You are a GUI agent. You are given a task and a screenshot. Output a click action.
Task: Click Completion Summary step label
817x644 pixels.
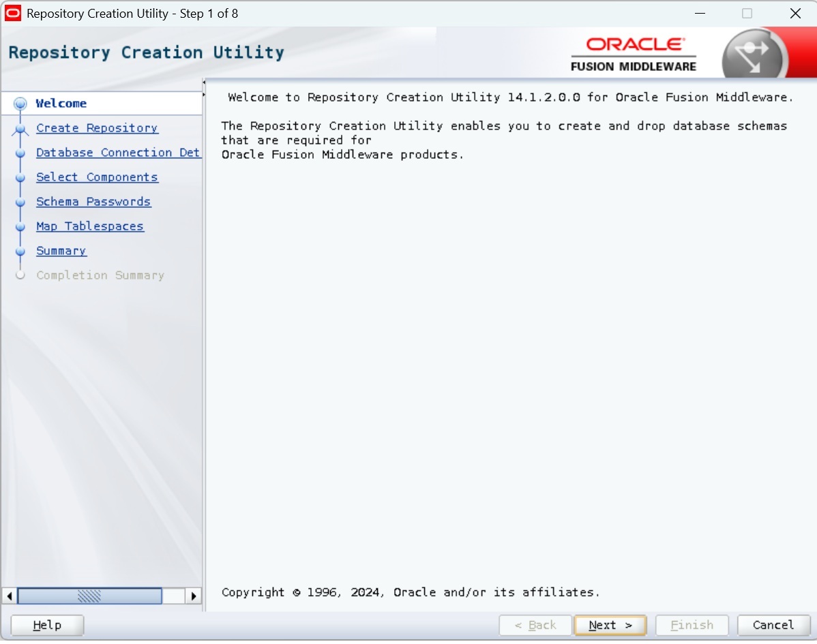click(100, 275)
